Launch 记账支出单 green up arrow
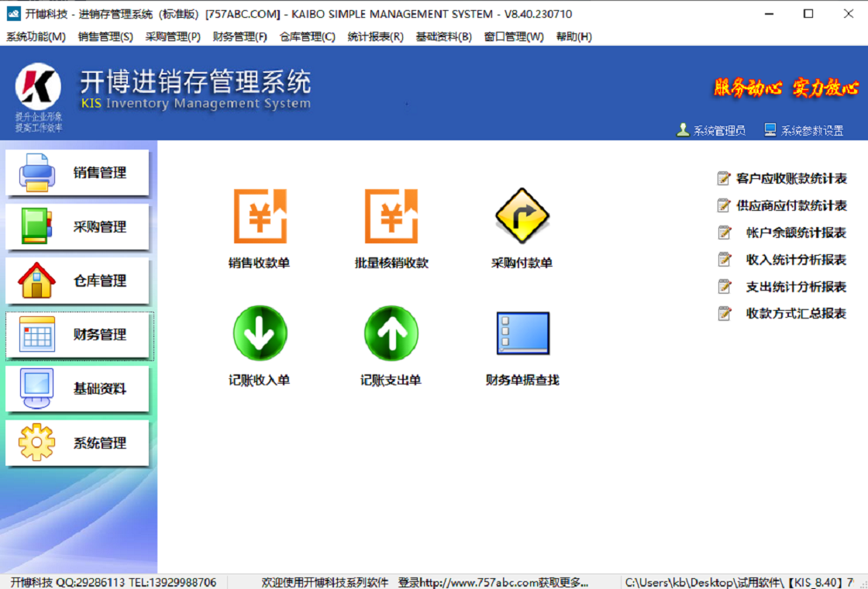Viewport: 868px width, 589px height. [x=391, y=333]
